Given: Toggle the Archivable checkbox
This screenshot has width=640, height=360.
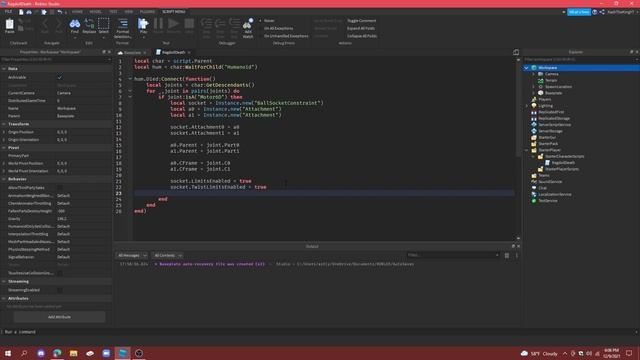Looking at the screenshot, I should pyautogui.click(x=60, y=77).
